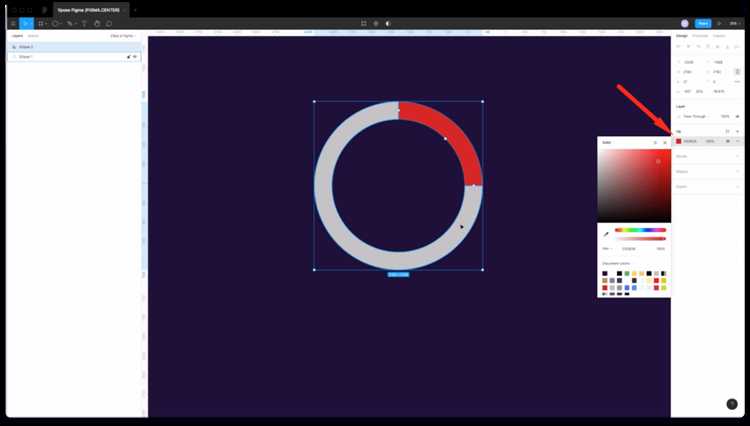The height and width of the screenshot is (426, 750).
Task: Click the align bottom icon
Action: pos(728,47)
